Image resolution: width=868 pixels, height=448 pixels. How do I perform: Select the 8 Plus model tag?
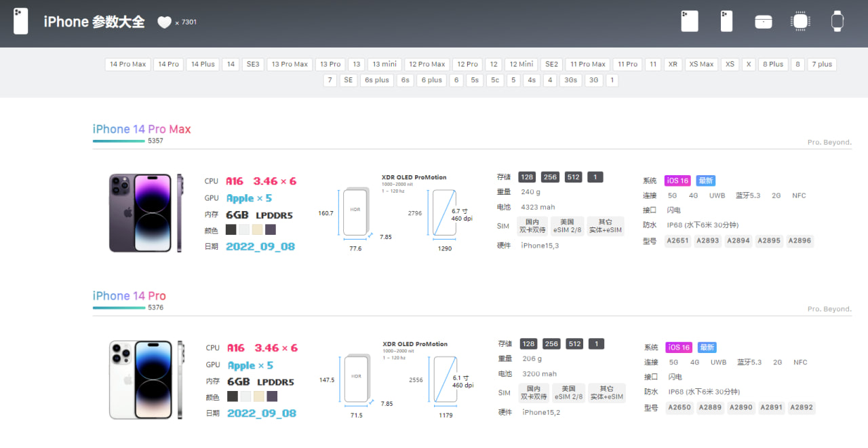coord(773,64)
